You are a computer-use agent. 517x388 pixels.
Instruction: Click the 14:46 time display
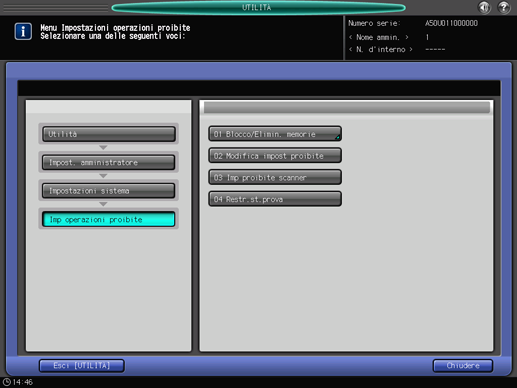tap(23, 382)
